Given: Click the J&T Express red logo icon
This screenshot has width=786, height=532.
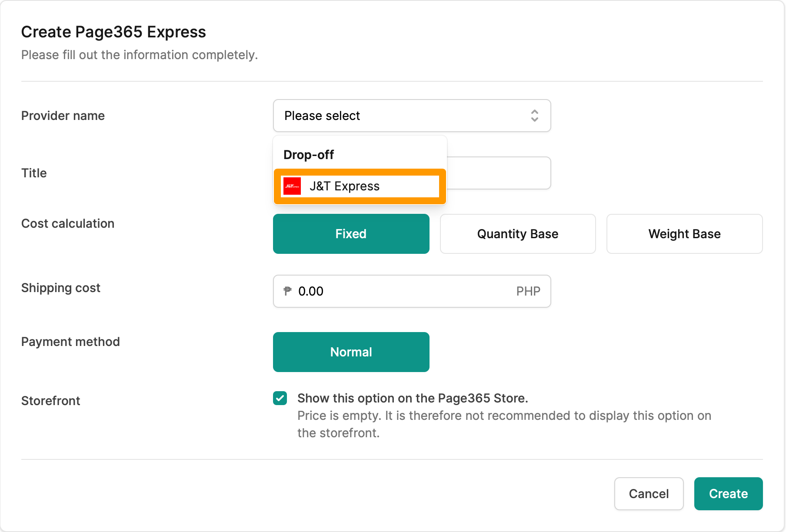Looking at the screenshot, I should [292, 186].
